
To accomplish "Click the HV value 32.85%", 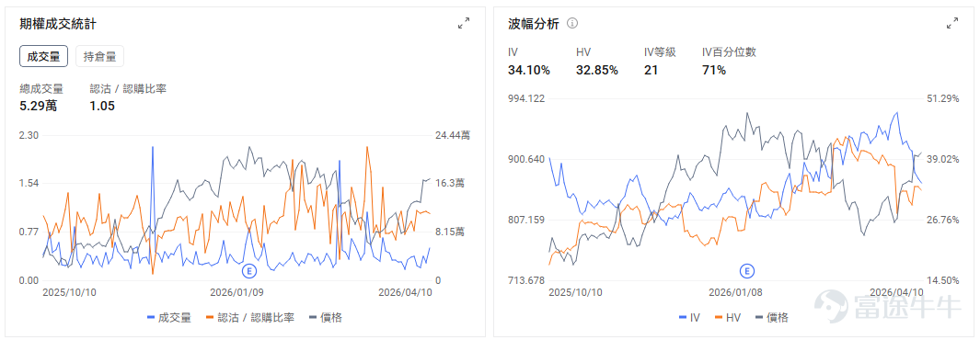I will [597, 71].
